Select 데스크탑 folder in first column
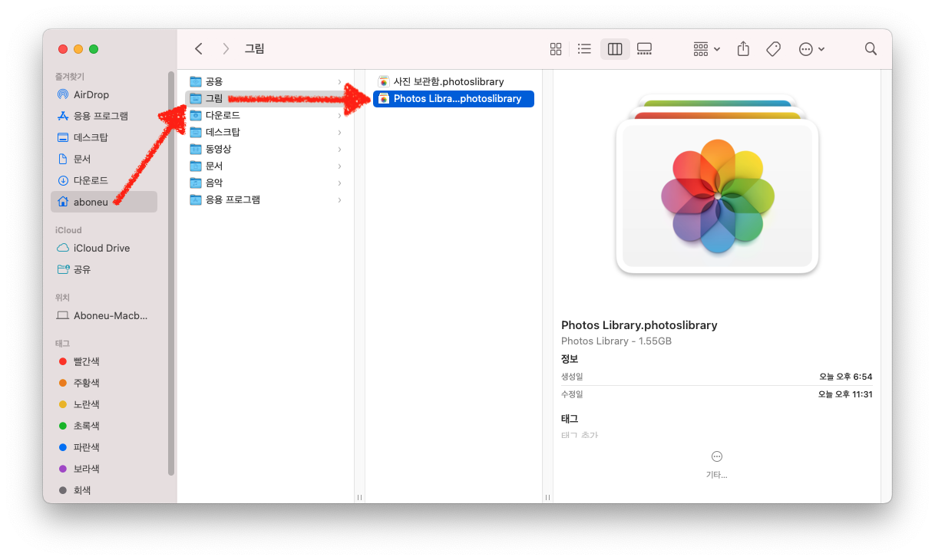The image size is (935, 560). [x=266, y=132]
